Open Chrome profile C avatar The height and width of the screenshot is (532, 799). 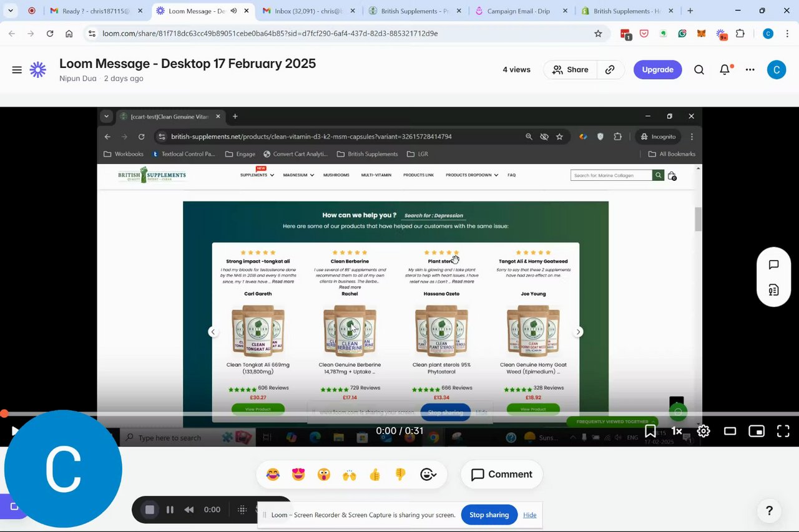coord(768,34)
